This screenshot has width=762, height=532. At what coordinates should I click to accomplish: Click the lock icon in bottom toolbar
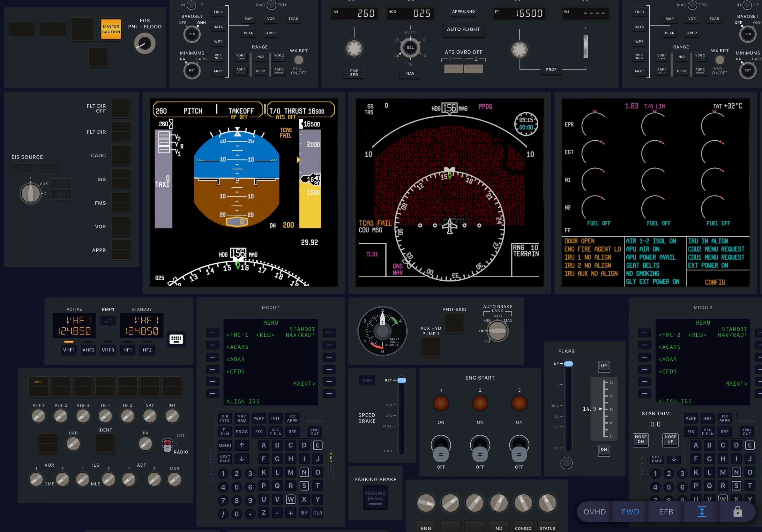(737, 512)
